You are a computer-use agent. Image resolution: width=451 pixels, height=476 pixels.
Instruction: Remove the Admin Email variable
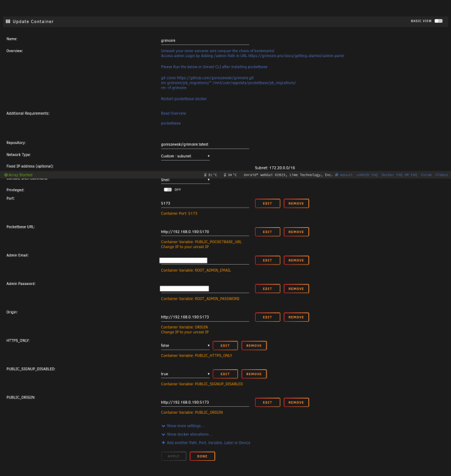(296, 260)
